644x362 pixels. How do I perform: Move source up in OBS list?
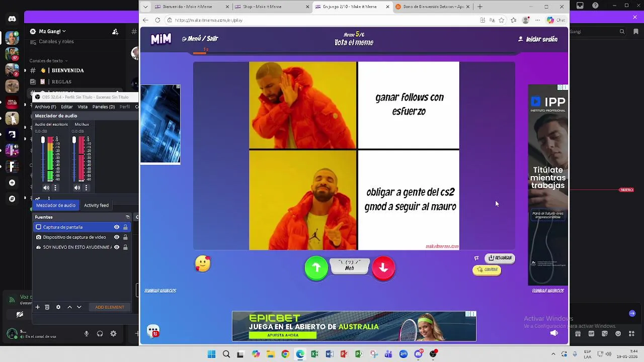(x=70, y=307)
